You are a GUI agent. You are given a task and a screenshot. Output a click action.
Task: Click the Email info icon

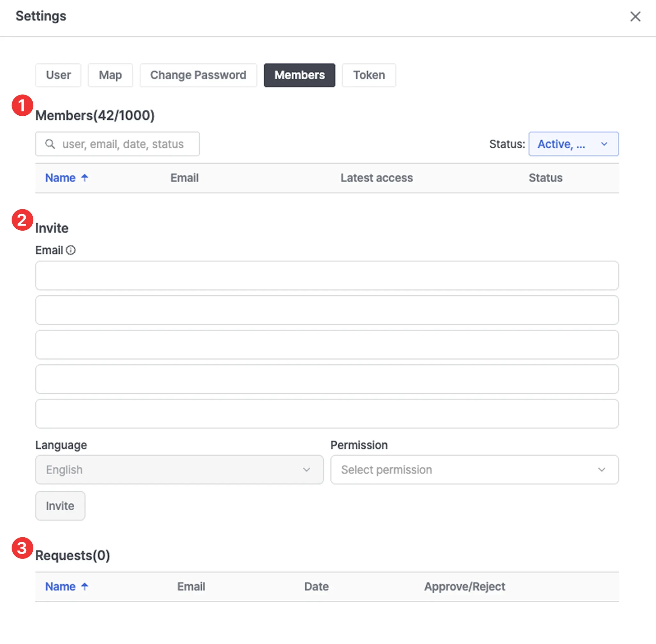[70, 250]
